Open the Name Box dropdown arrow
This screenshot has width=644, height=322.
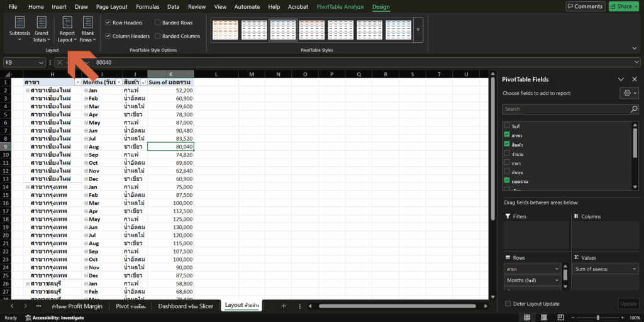point(41,62)
